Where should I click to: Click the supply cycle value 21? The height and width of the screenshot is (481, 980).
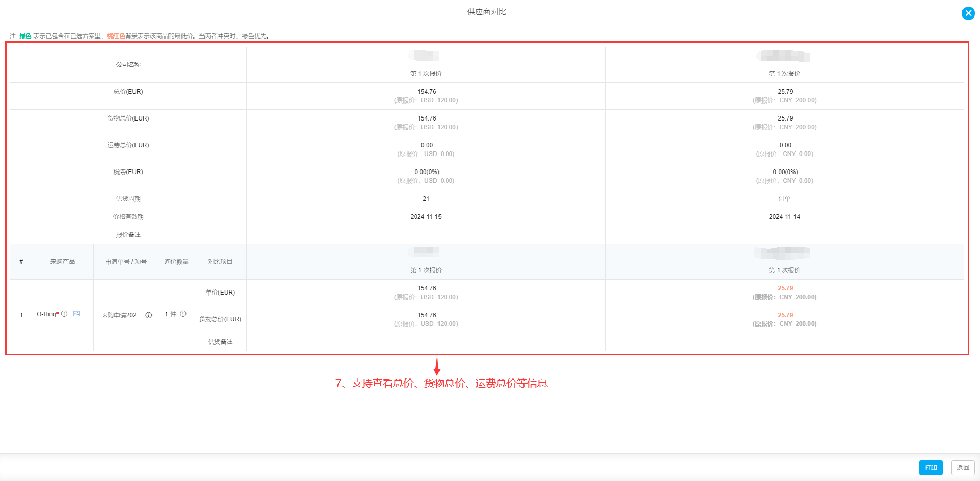tap(426, 199)
